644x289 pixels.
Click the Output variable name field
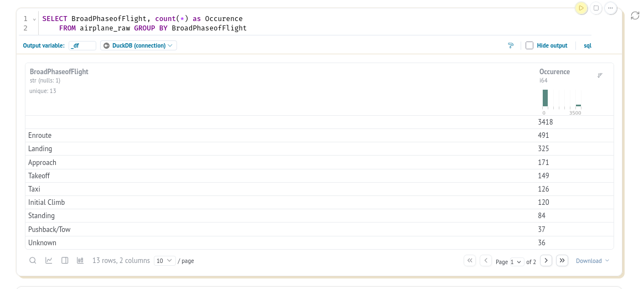pos(82,45)
